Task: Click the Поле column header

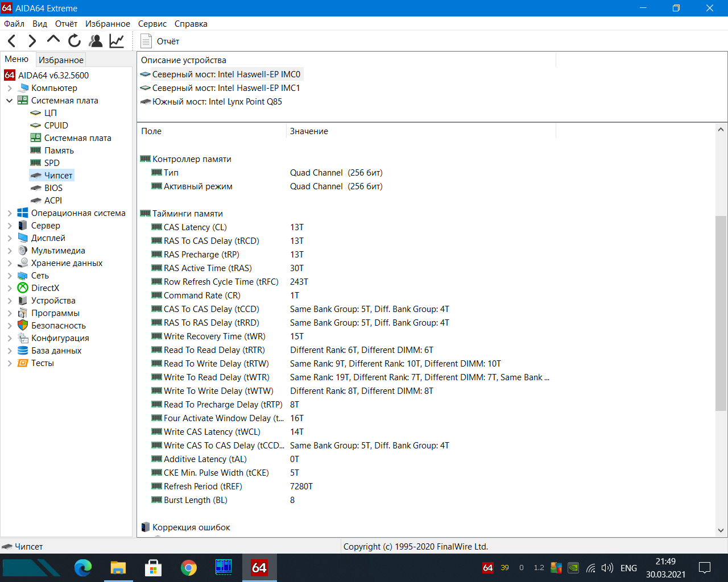Action: coord(212,131)
